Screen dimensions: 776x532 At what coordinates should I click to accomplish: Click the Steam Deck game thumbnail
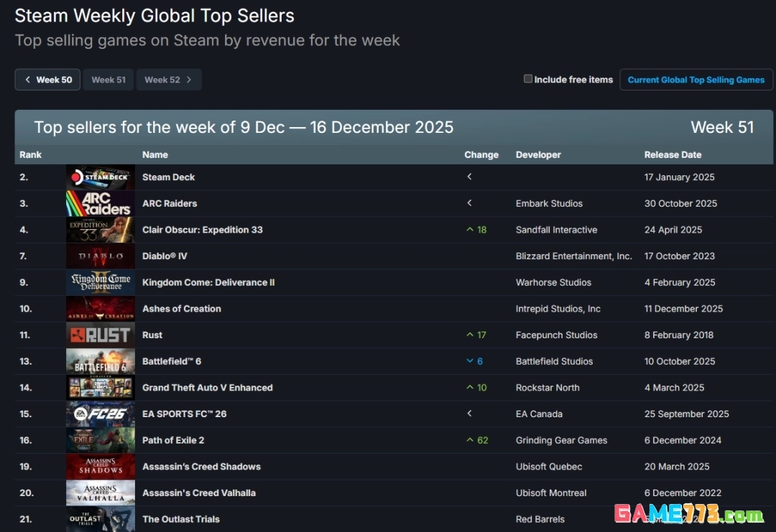coord(100,177)
